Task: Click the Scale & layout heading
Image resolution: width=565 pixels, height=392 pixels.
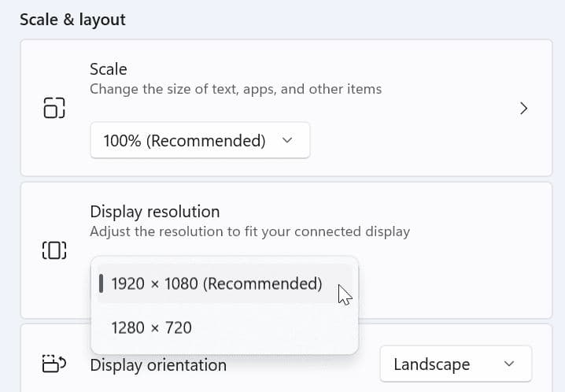Action: [73, 19]
